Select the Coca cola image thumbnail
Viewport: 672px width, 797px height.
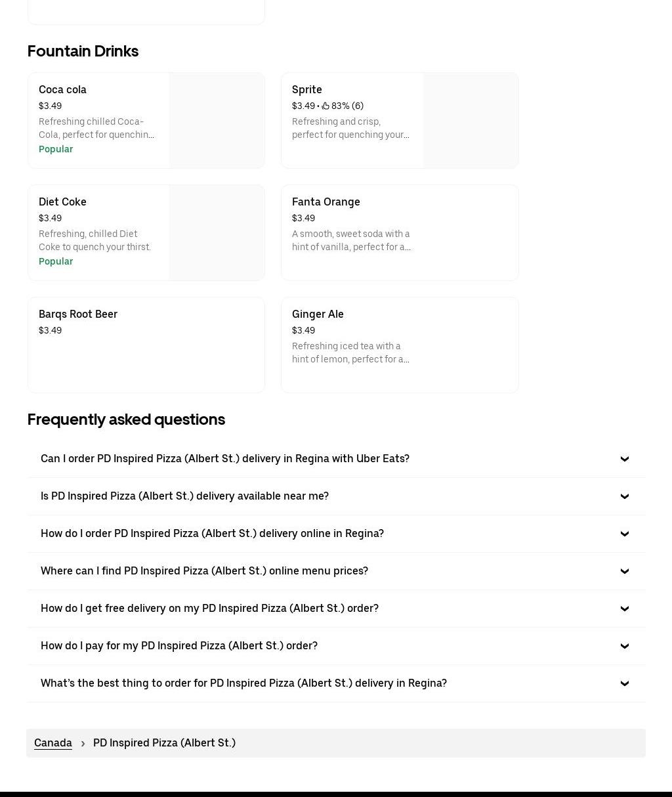click(x=217, y=121)
